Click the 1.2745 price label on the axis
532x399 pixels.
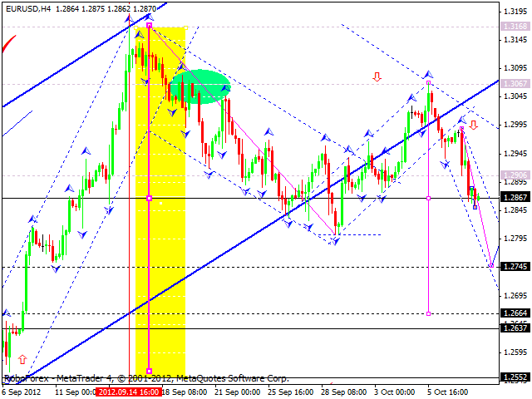click(515, 267)
